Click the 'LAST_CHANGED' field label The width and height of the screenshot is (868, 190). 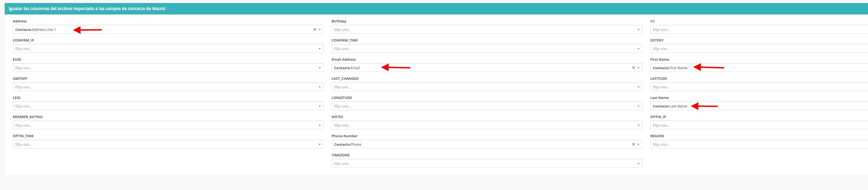pyautogui.click(x=345, y=78)
